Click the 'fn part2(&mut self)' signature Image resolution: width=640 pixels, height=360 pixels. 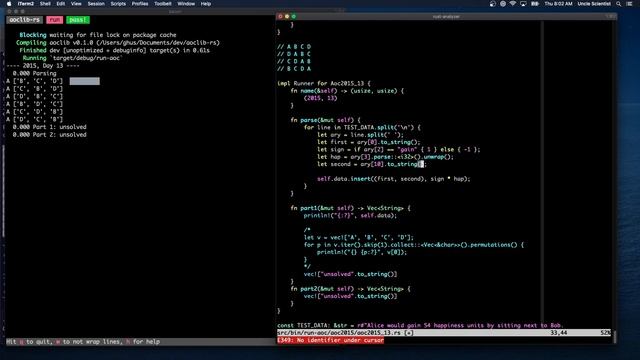click(x=351, y=289)
